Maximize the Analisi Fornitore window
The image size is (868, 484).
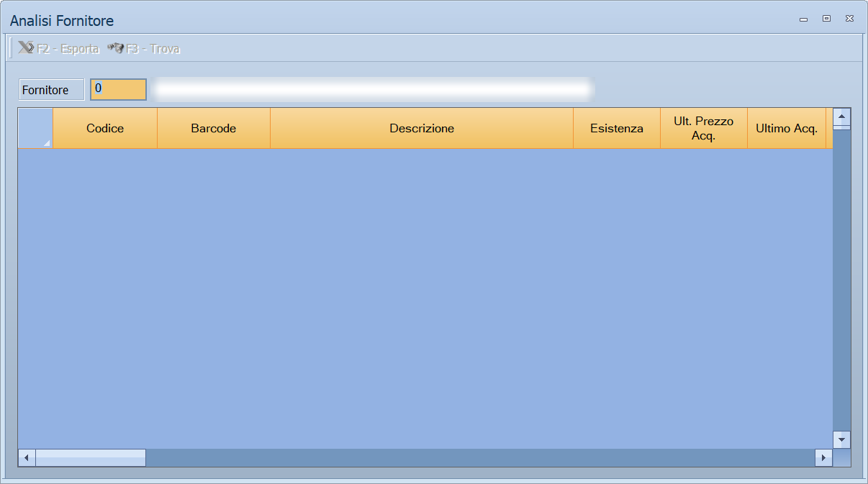[827, 19]
